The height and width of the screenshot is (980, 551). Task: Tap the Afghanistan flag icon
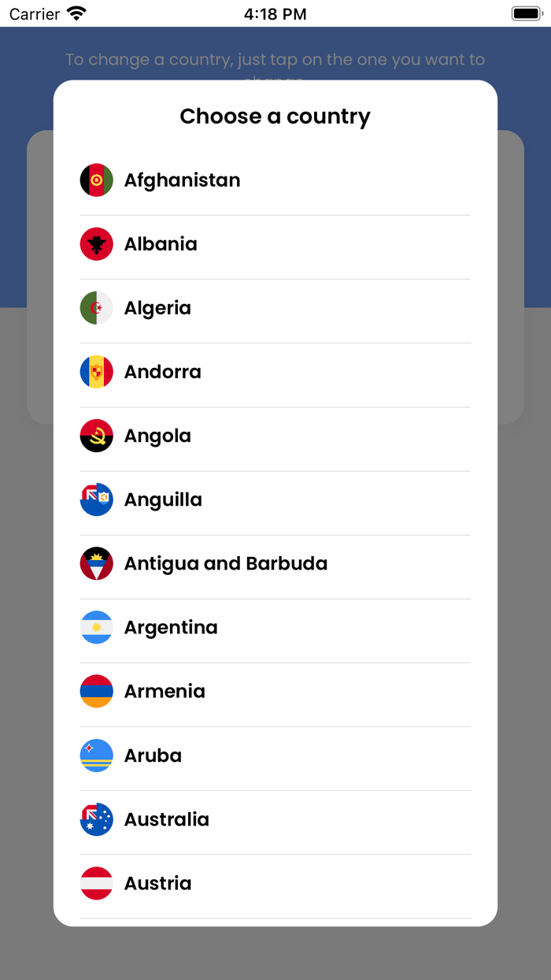pyautogui.click(x=97, y=180)
